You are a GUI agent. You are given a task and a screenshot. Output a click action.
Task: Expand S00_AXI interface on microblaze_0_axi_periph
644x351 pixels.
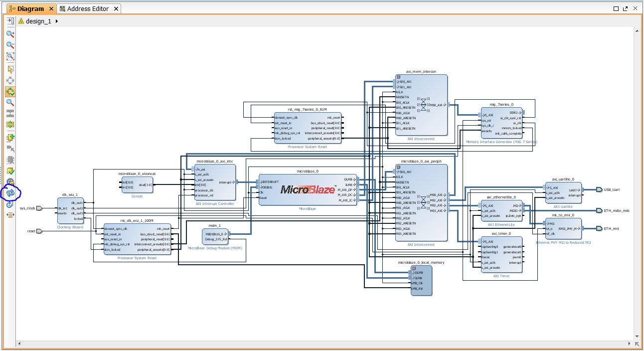pos(398,172)
